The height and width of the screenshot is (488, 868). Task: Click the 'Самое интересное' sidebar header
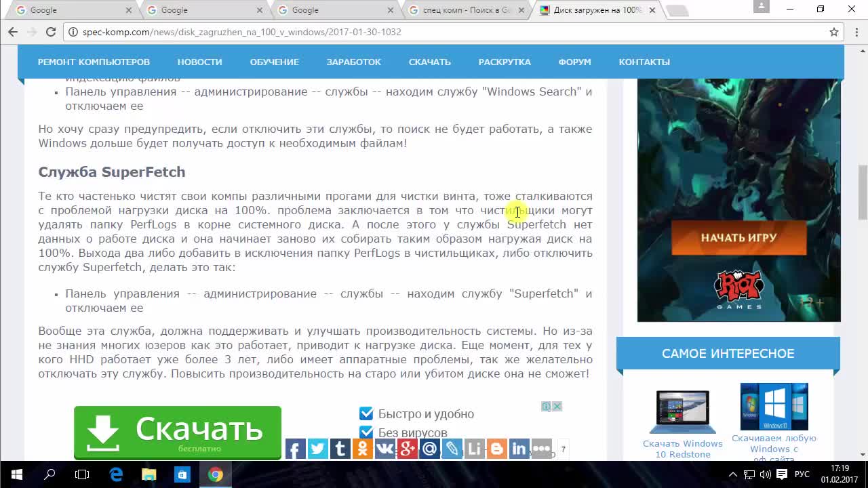pos(728,354)
